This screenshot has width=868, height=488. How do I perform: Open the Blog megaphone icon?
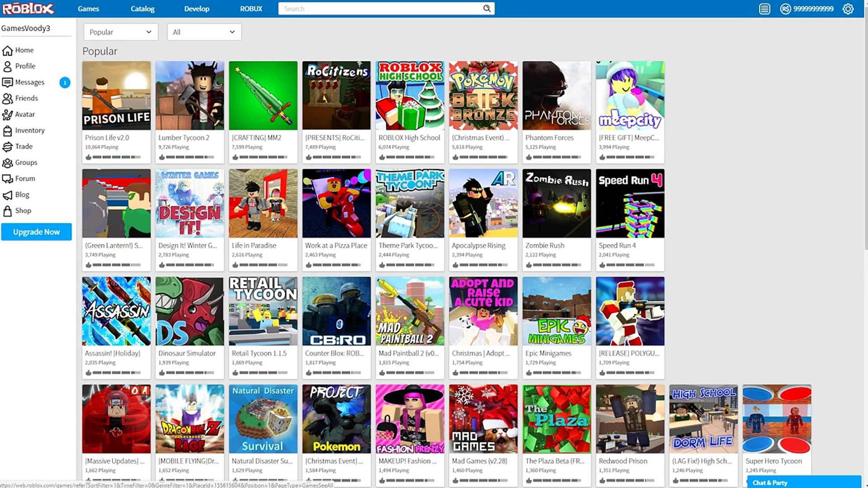pyautogui.click(x=8, y=195)
